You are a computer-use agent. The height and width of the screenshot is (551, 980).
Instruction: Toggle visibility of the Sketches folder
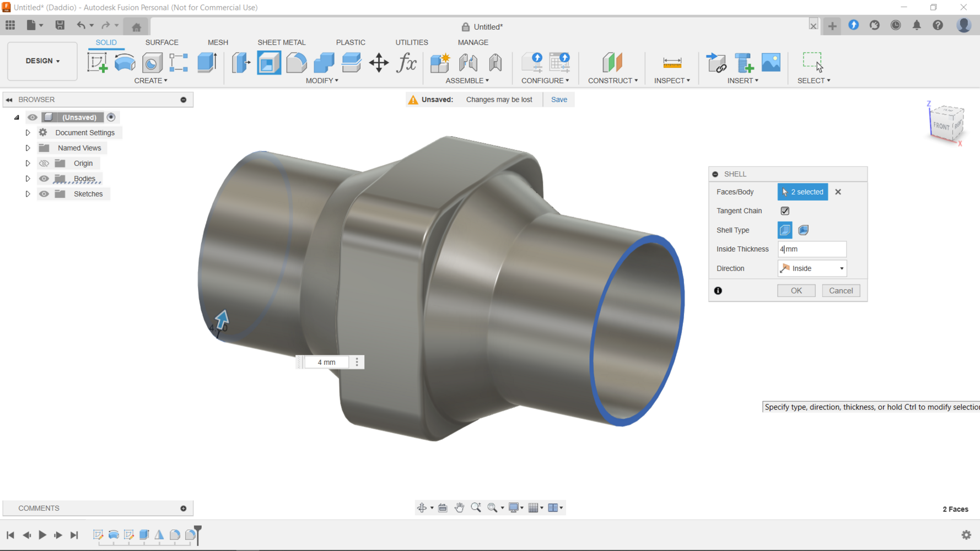coord(44,194)
